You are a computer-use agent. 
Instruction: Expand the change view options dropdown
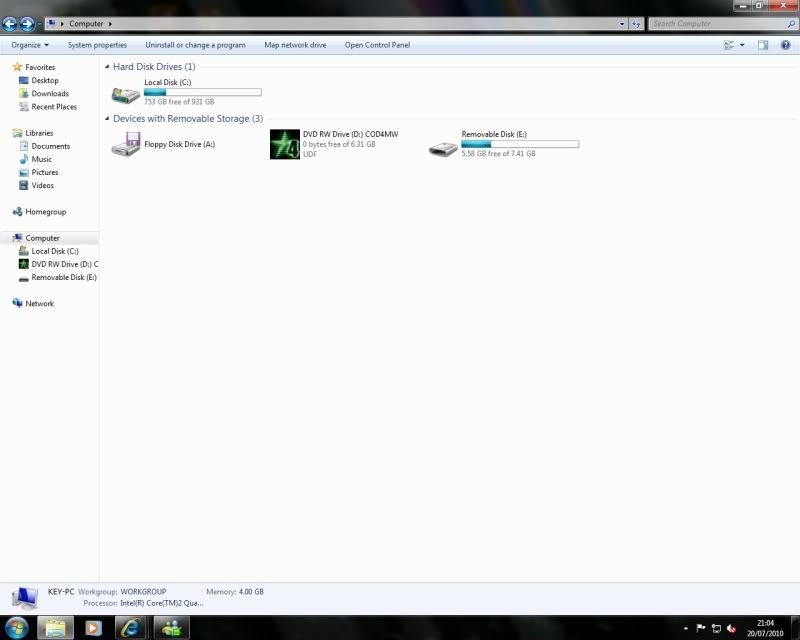(x=742, y=45)
